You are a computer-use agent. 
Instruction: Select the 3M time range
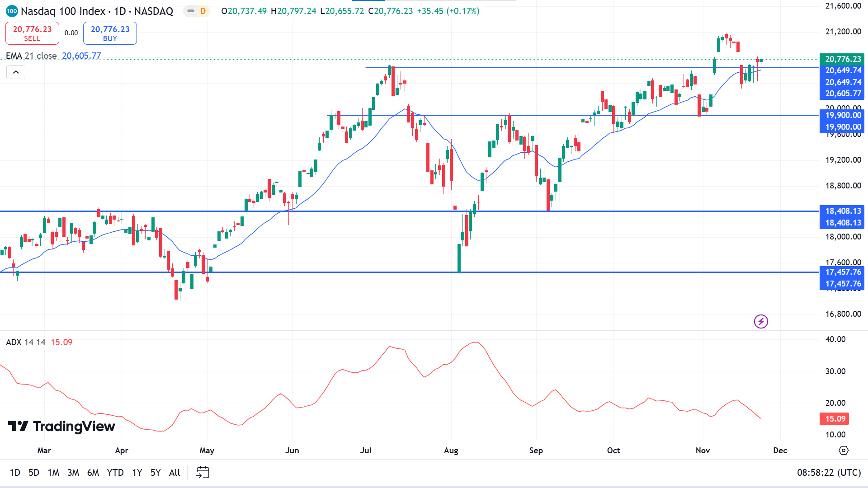point(73,472)
